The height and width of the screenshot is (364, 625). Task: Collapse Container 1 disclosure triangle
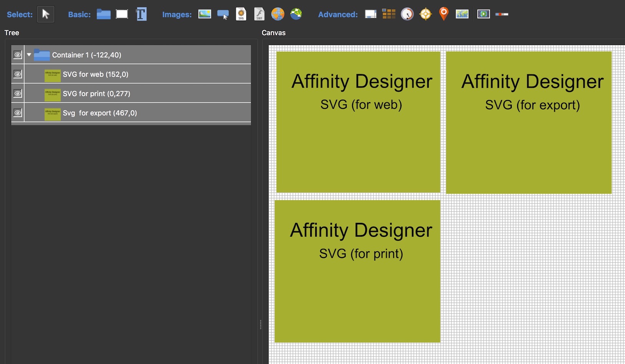point(29,55)
